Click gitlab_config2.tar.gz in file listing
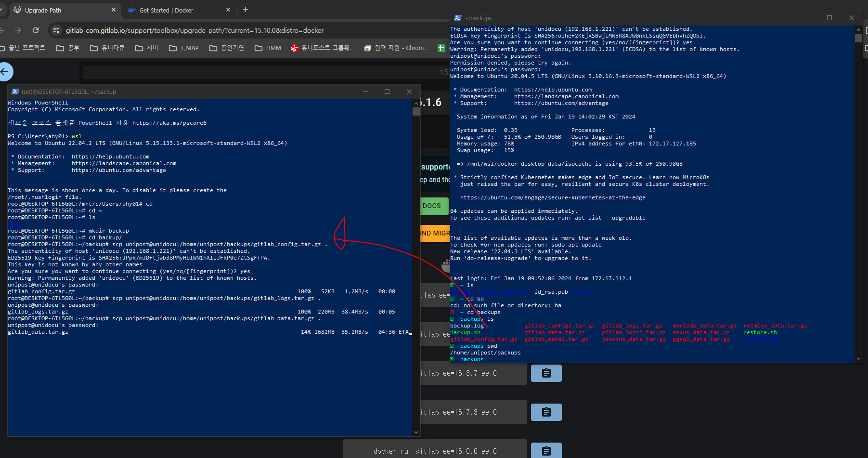The image size is (868, 458). coord(559,326)
